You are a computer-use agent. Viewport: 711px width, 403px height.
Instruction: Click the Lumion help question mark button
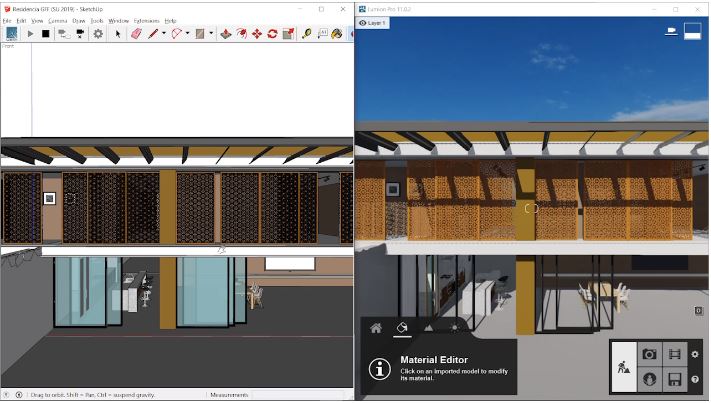[696, 380]
